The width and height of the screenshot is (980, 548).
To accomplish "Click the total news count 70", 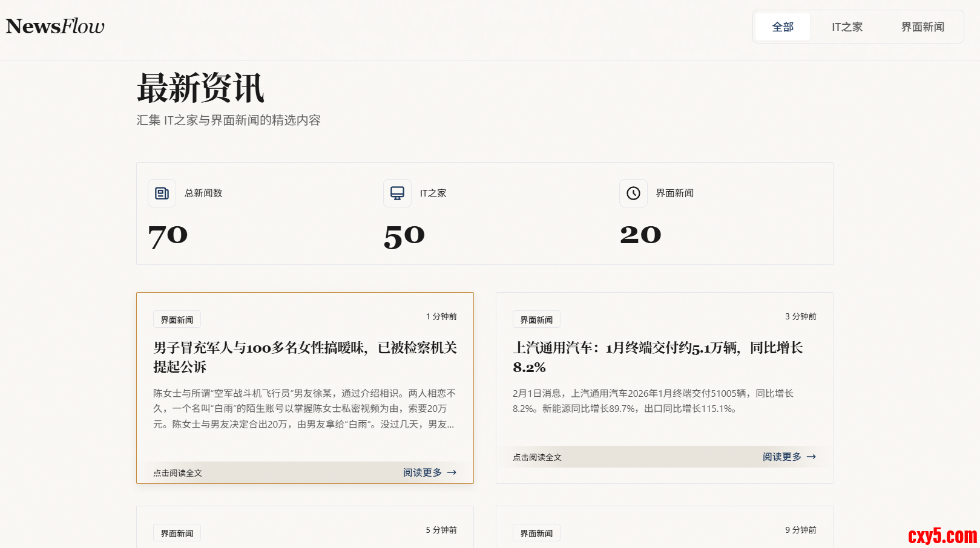I will [168, 235].
